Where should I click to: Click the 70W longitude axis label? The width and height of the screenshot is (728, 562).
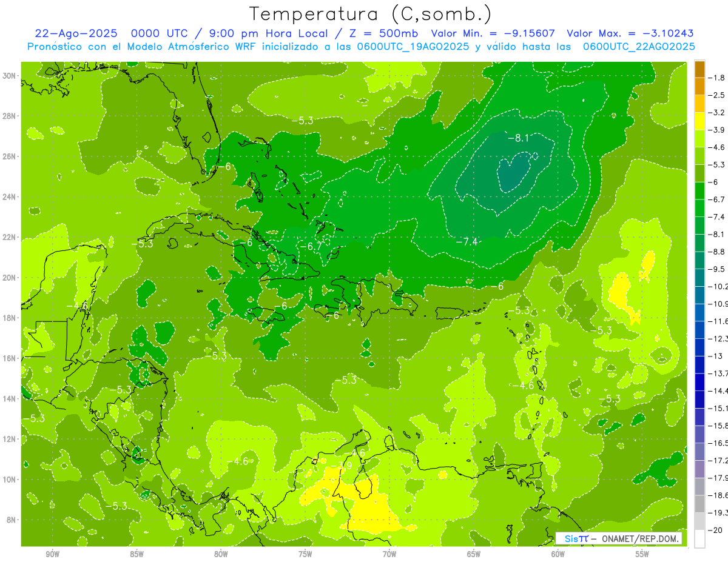click(x=389, y=554)
